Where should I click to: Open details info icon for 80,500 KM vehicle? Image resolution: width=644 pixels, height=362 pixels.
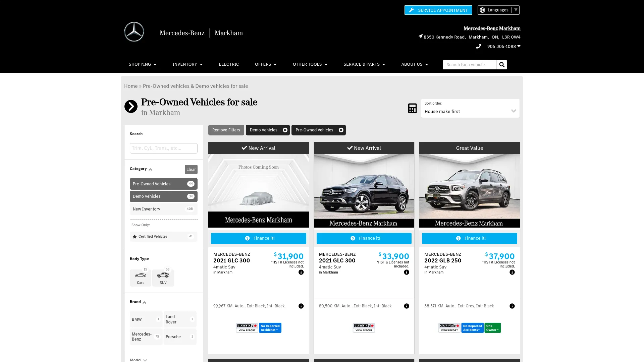[407, 306]
